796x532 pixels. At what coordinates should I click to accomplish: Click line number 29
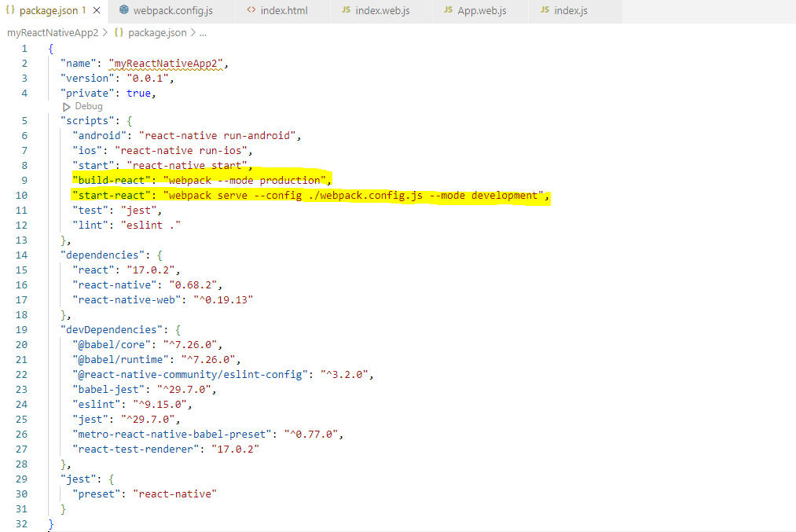click(x=21, y=479)
